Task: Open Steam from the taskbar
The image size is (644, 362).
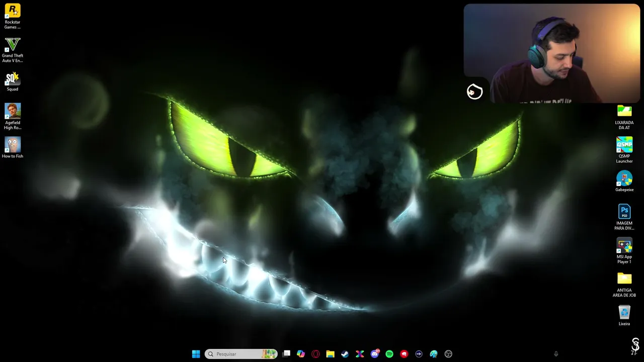Action: tap(345, 354)
